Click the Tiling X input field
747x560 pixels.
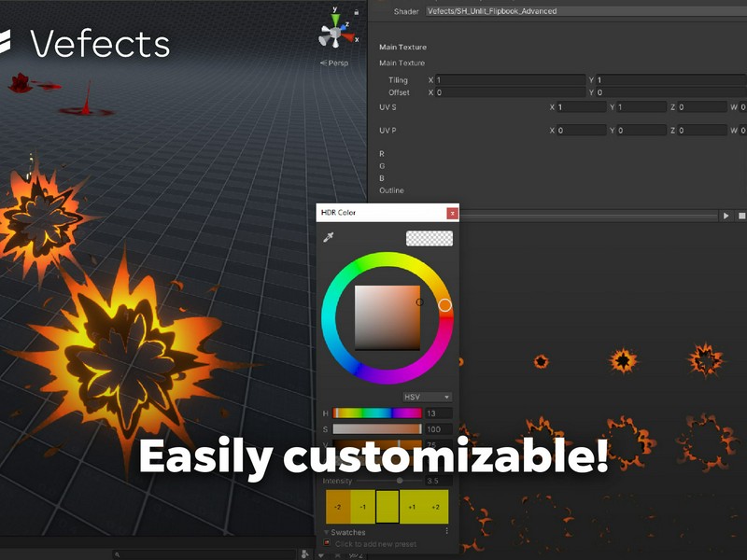click(510, 80)
